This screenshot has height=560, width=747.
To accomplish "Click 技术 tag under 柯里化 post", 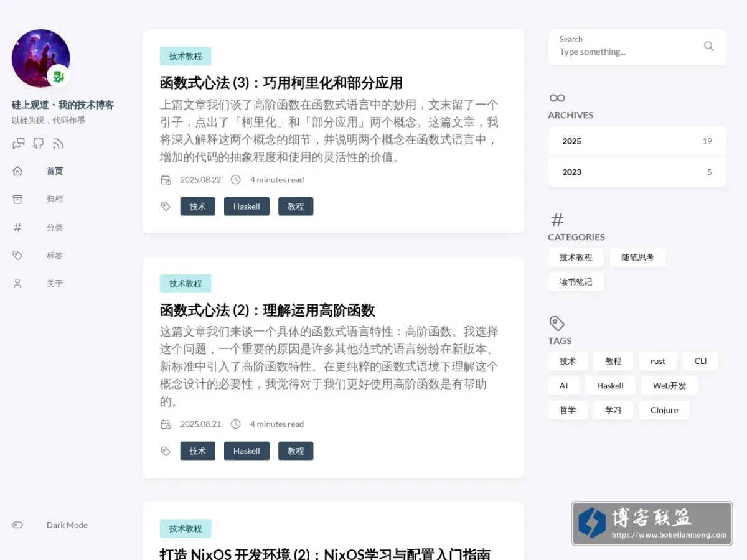I will coord(198,207).
